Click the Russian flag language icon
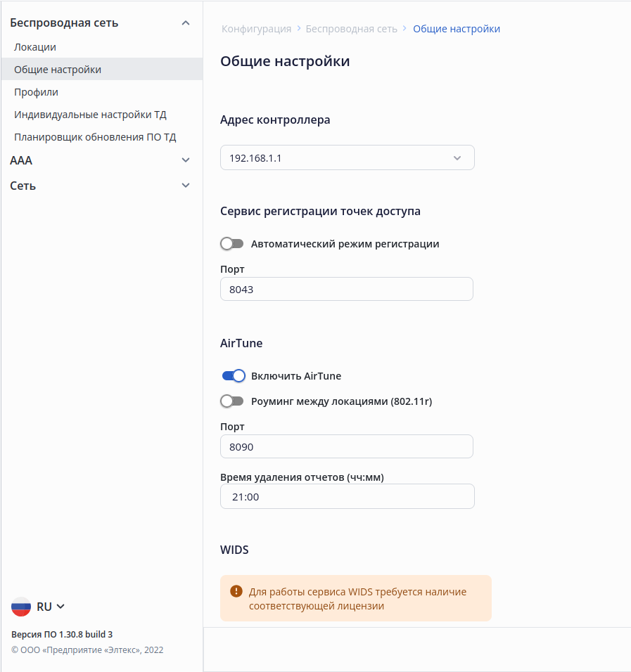The image size is (631, 672). point(21,607)
